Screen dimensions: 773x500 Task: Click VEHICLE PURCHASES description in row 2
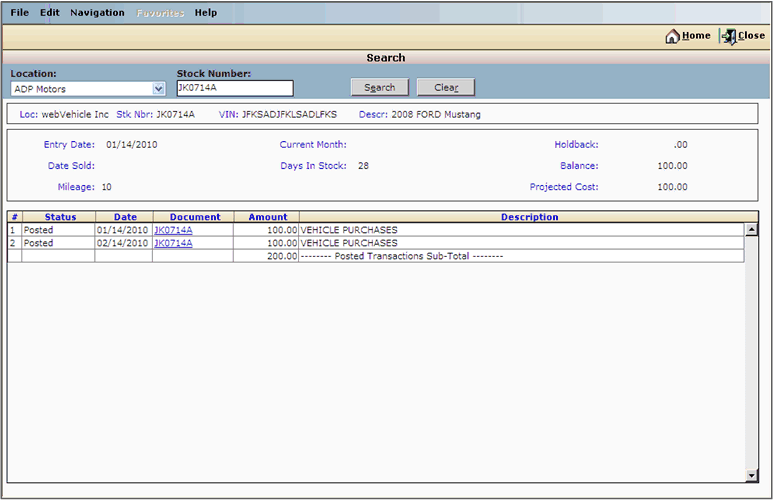pyautogui.click(x=349, y=243)
